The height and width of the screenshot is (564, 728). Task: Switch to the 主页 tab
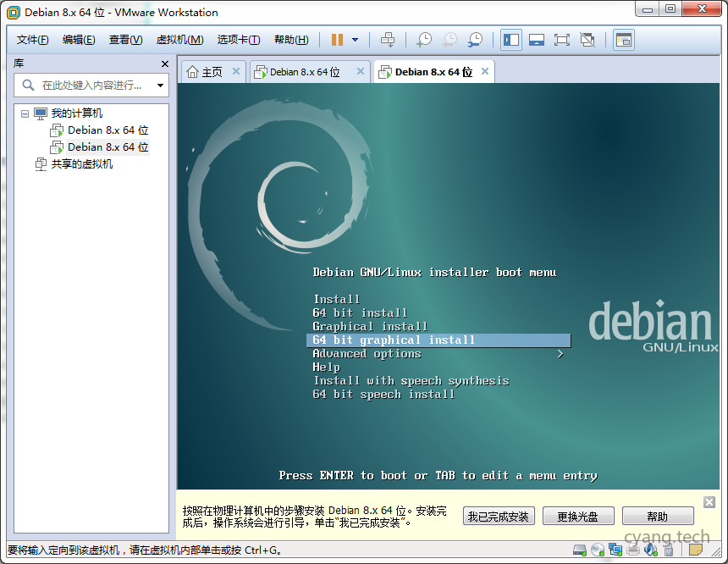205,72
